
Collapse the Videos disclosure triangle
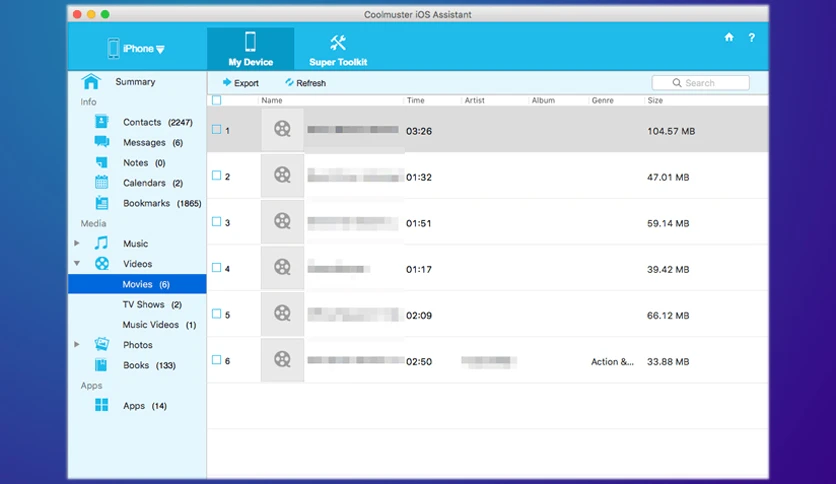(77, 263)
